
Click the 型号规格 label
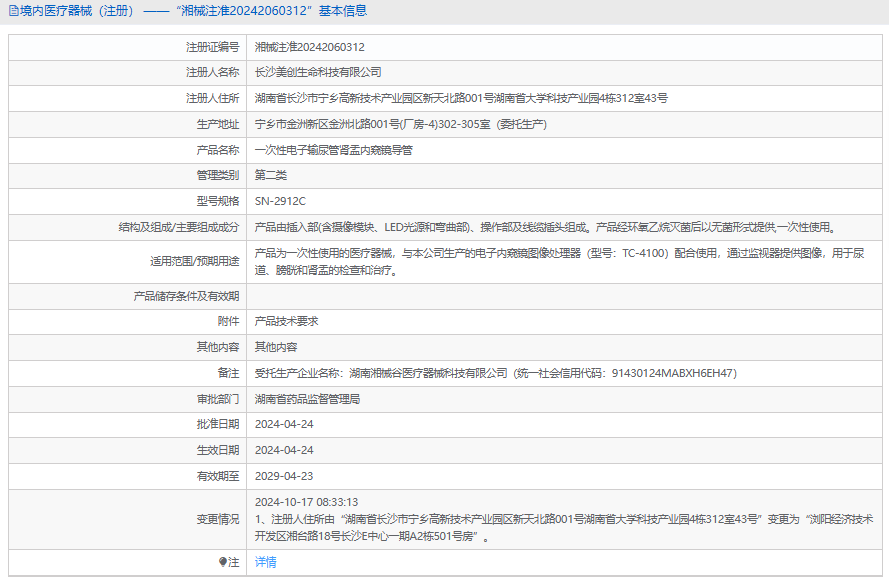click(x=218, y=201)
